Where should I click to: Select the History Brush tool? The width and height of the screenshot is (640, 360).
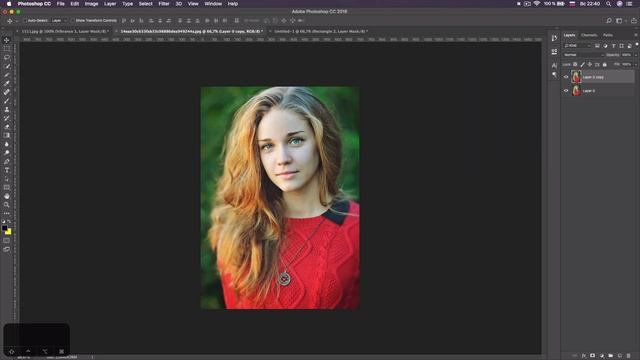(x=7, y=118)
